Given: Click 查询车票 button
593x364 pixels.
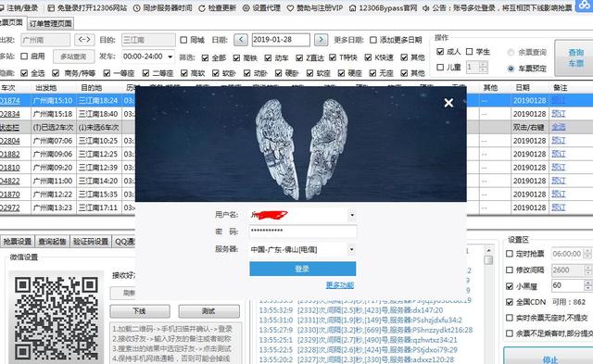Looking at the screenshot, I should coord(575,57).
